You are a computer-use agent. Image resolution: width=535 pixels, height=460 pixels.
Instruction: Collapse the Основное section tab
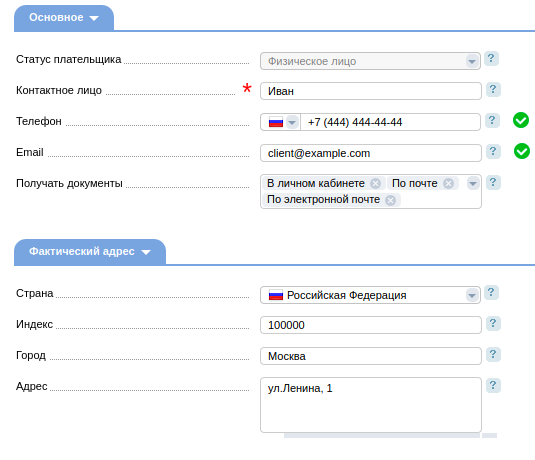tap(64, 18)
